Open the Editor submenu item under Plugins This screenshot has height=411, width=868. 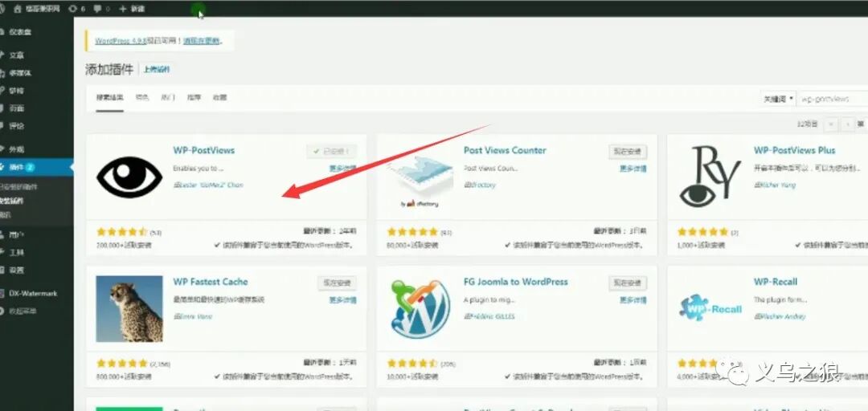pyautogui.click(x=6, y=214)
